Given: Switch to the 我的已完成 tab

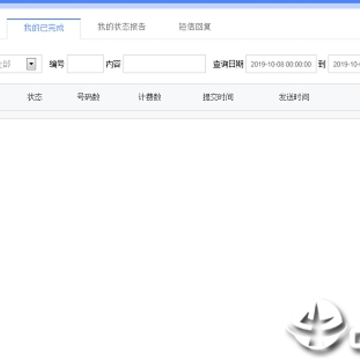Looking at the screenshot, I should coord(44,28).
